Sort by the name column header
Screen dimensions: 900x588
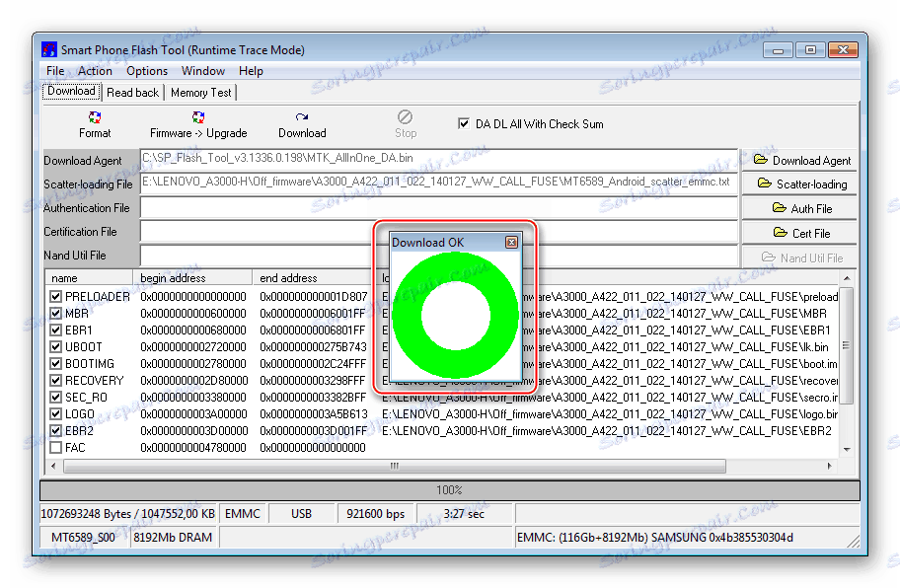tap(89, 277)
